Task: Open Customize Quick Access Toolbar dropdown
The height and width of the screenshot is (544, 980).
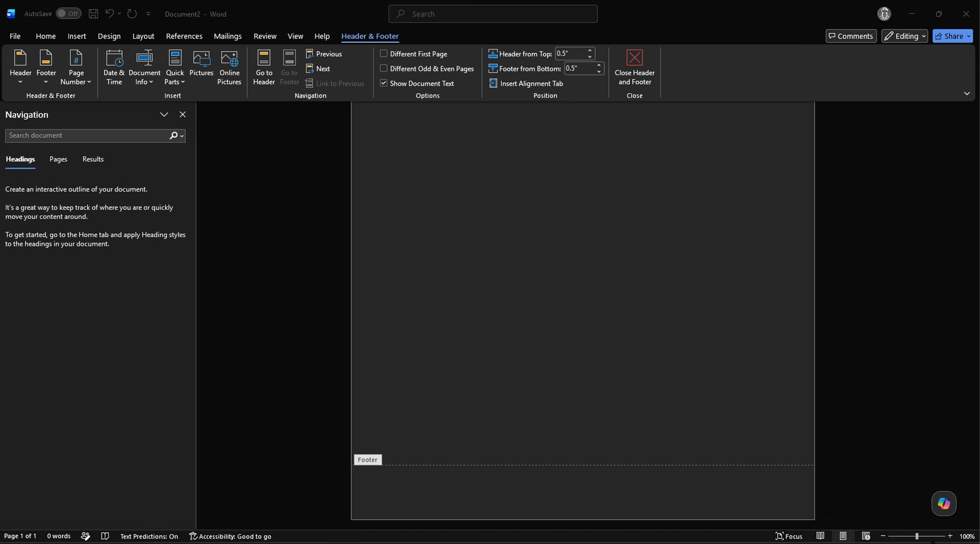Action: (148, 14)
